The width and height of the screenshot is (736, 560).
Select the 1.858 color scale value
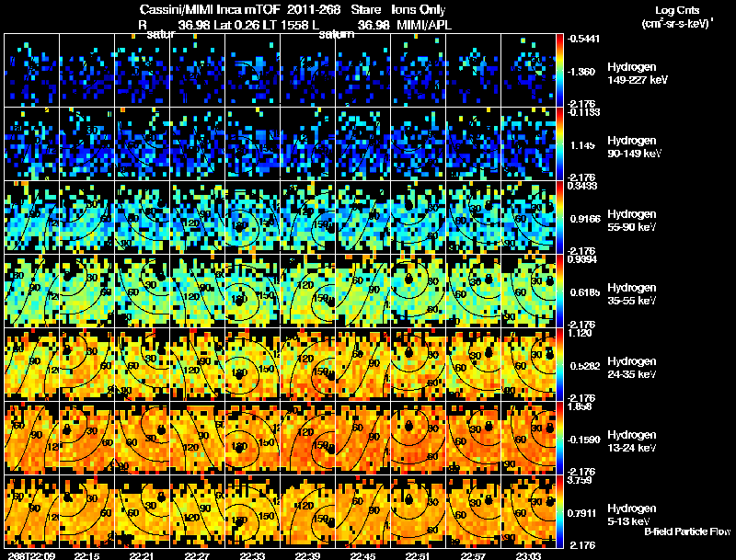pos(580,407)
